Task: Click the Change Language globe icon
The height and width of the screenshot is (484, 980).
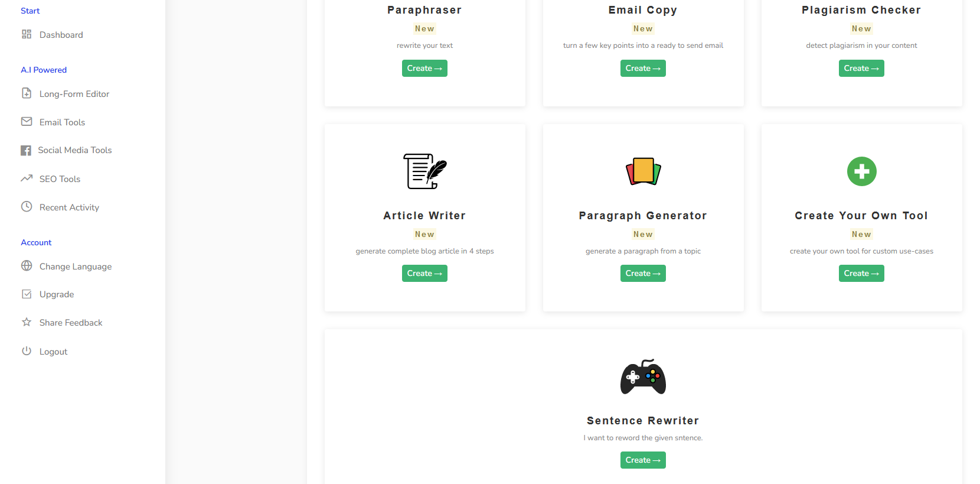Action: (x=27, y=266)
